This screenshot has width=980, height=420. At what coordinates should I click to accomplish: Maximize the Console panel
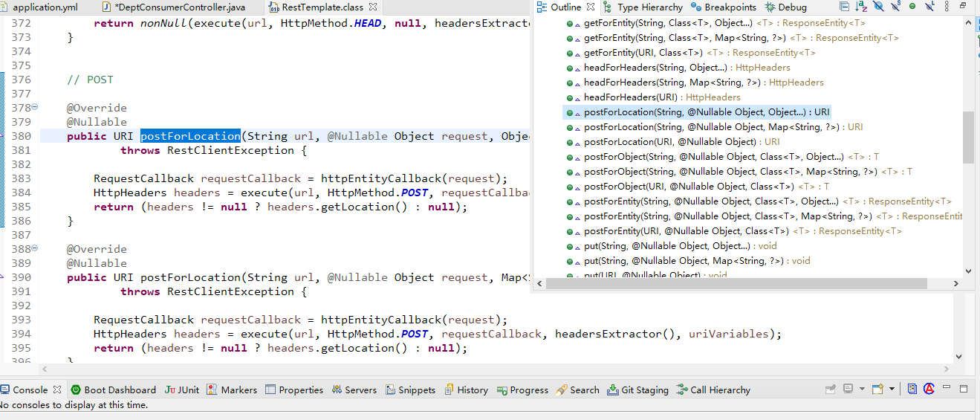[x=964, y=389]
